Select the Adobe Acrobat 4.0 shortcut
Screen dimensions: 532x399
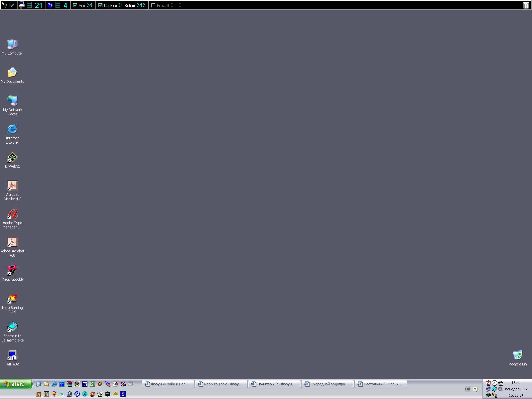click(12, 247)
